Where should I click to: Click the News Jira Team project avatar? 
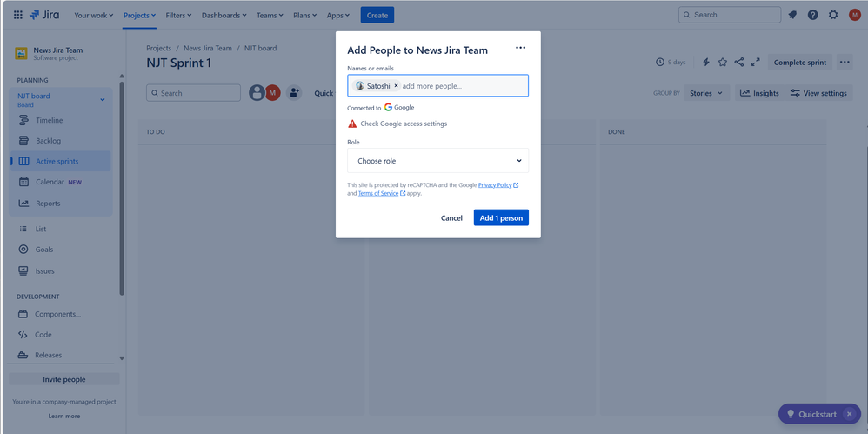click(21, 54)
